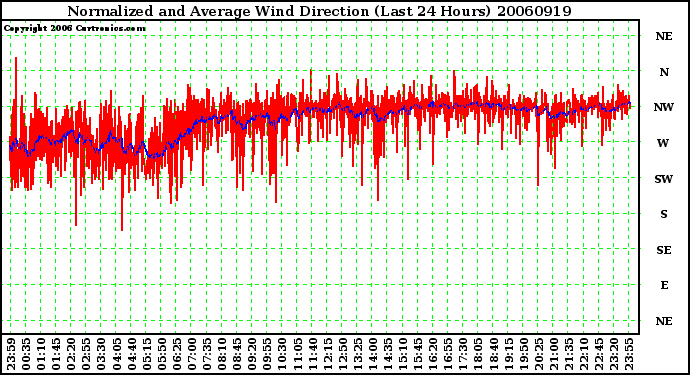Click the '14:00' time axis label

(372, 354)
